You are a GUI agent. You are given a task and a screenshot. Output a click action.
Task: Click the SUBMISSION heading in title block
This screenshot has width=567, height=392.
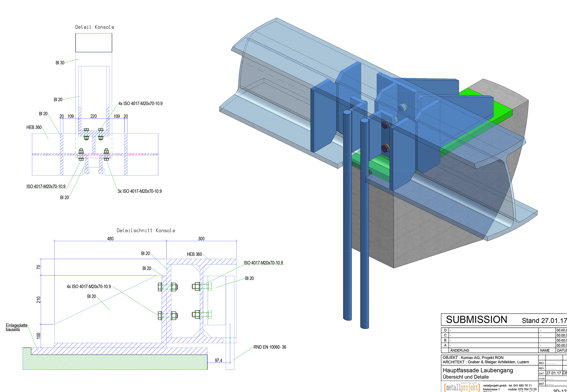(x=476, y=320)
